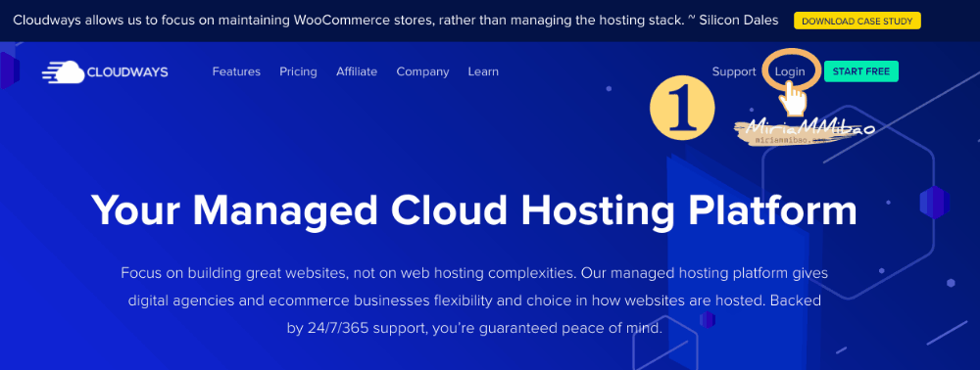This screenshot has width=980, height=370.
Task: Open the Features menu
Action: (x=236, y=71)
